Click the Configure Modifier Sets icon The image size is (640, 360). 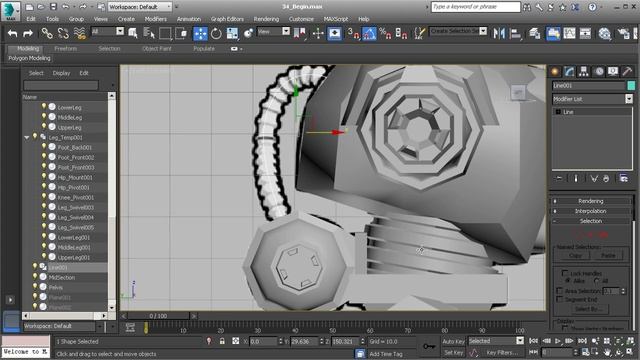point(624,178)
